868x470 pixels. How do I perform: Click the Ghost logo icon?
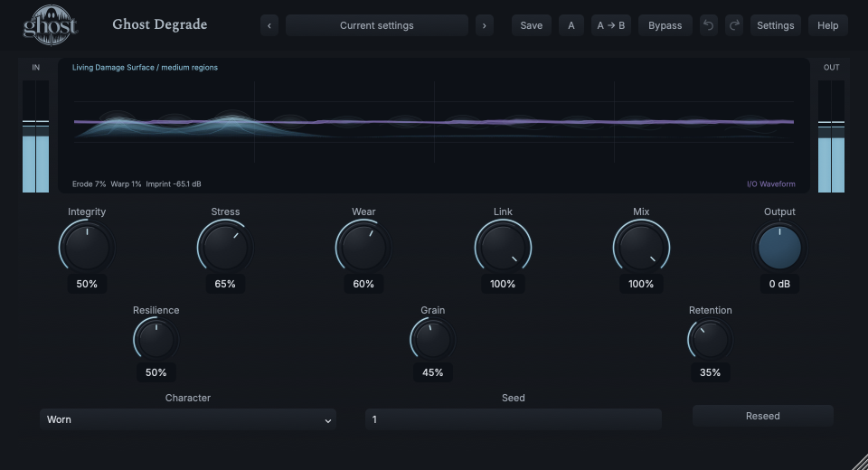(50, 25)
